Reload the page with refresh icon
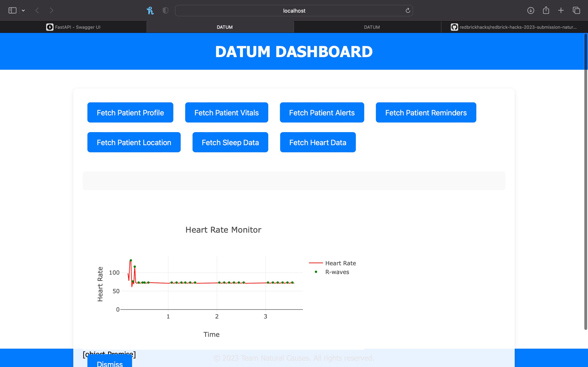The height and width of the screenshot is (367, 588). (x=408, y=11)
